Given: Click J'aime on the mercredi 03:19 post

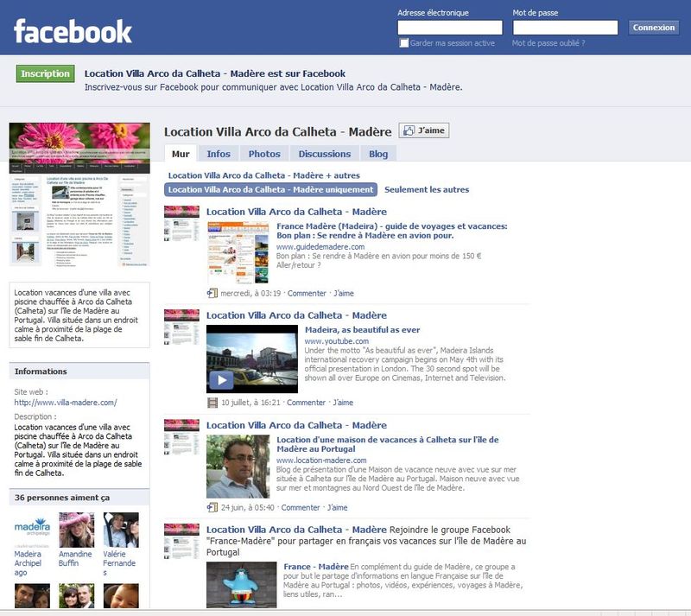Looking at the screenshot, I should pos(344,293).
